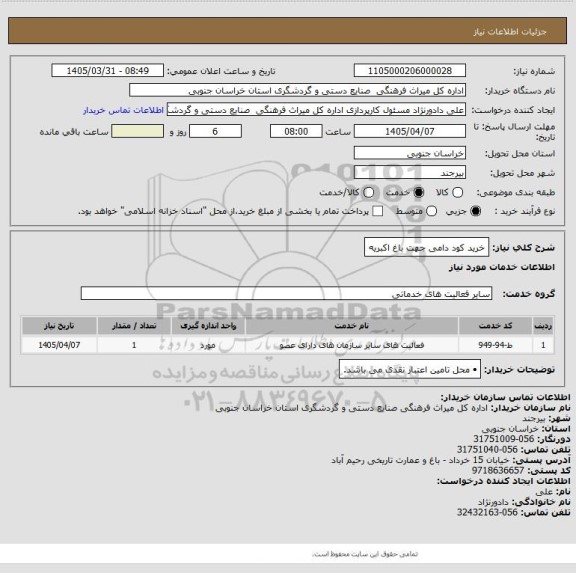Click the گروه خدمت field

286,293
